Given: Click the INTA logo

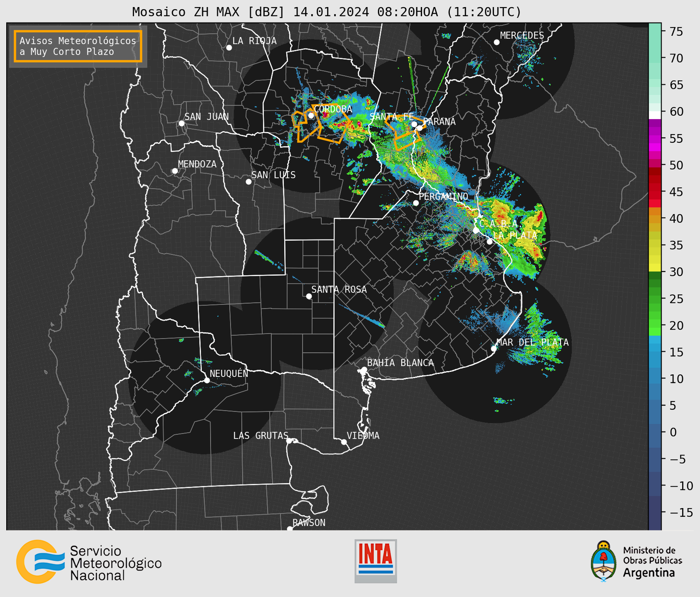Looking at the screenshot, I should (376, 561).
